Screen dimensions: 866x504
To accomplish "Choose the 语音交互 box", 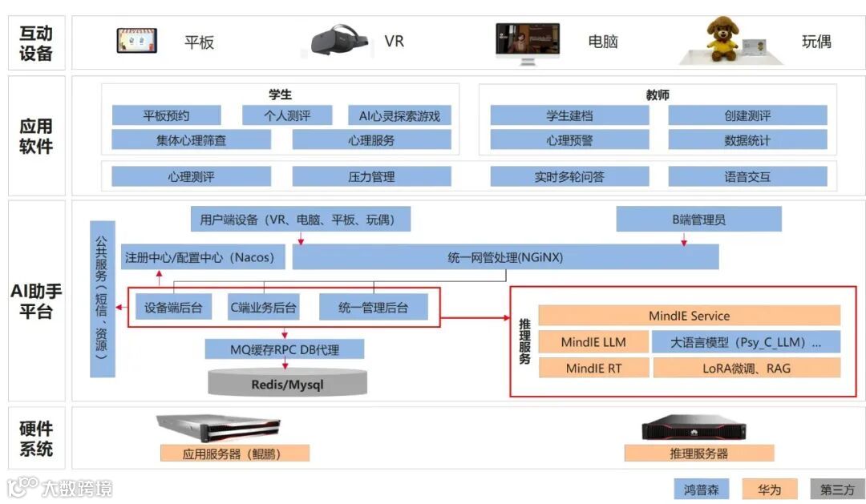I will coord(748,176).
